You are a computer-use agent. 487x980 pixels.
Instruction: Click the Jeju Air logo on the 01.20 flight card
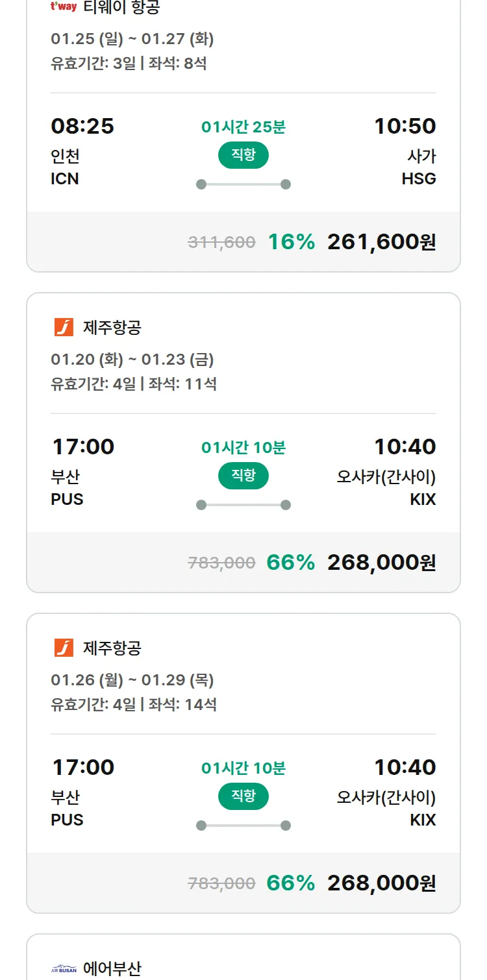64,327
